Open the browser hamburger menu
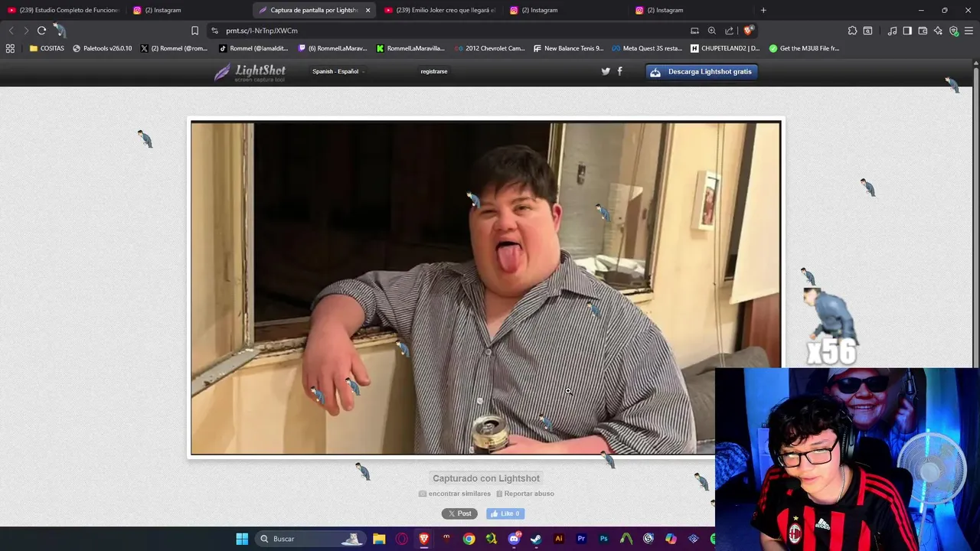Screen dimensions: 980x551 coord(969,31)
